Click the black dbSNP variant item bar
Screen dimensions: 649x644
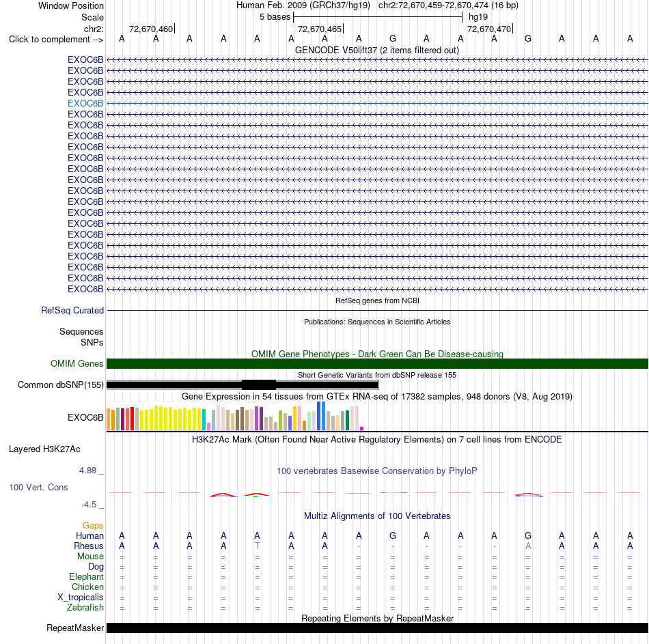pos(242,385)
